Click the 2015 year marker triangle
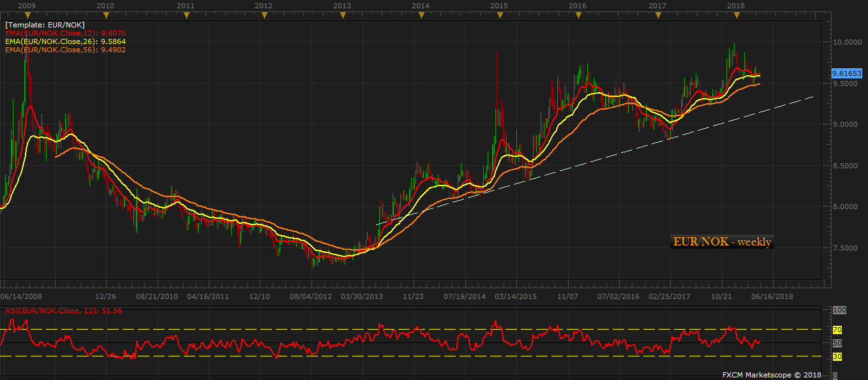 tap(499, 15)
